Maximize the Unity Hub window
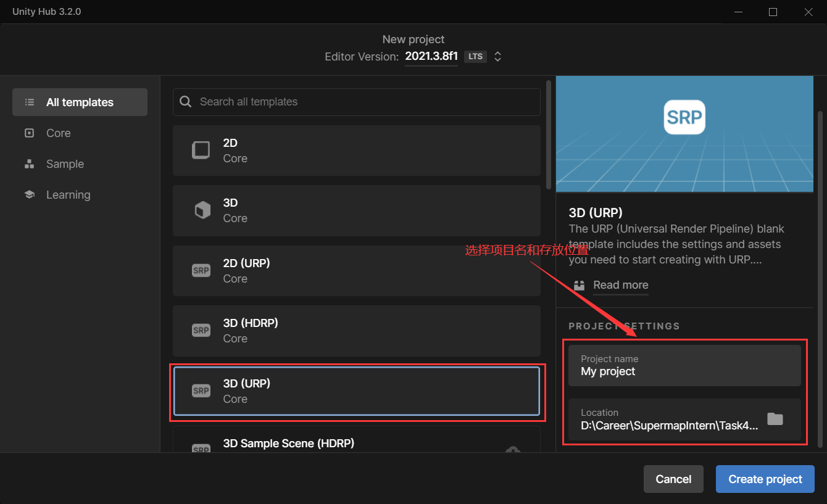 pos(773,12)
